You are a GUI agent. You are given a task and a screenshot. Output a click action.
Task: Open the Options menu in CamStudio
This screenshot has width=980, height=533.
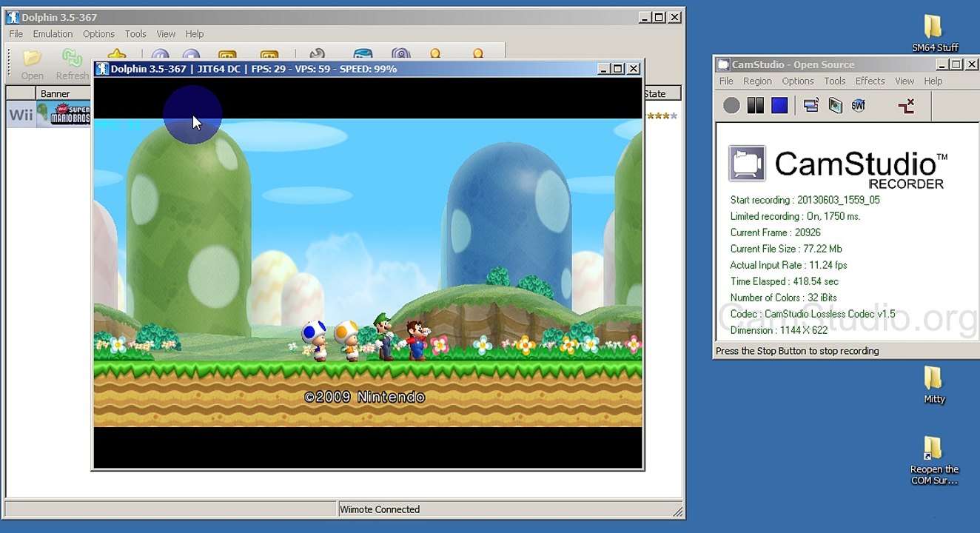coord(798,81)
